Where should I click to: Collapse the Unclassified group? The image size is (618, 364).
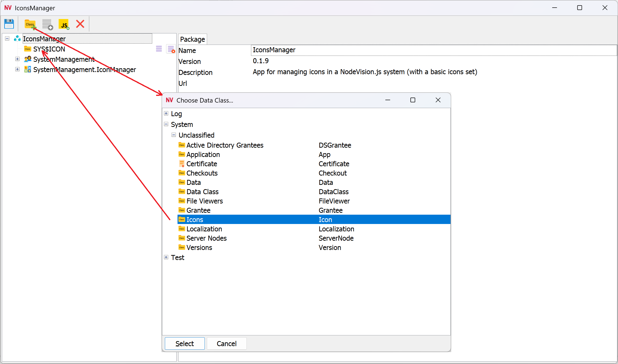pos(174,135)
